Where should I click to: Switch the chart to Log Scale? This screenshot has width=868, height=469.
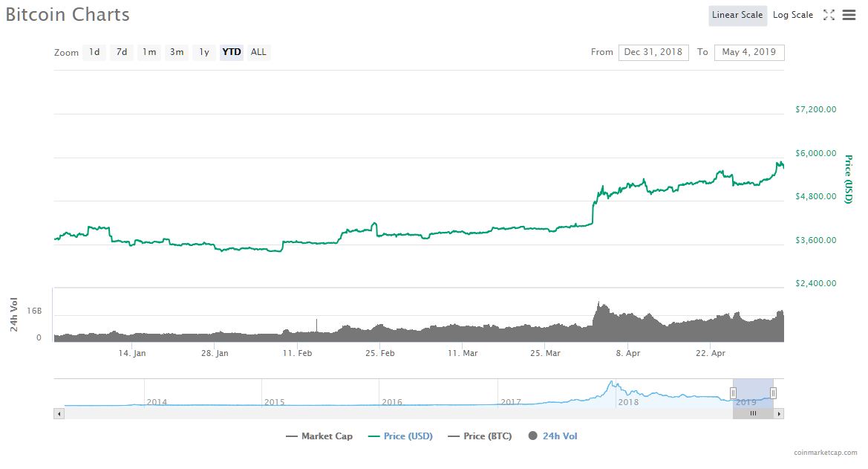coord(792,14)
